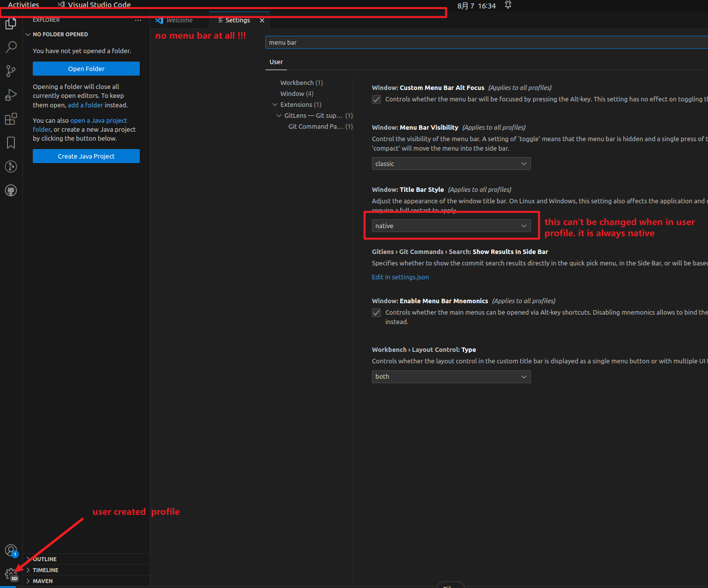
Task: Check Window: Custom Menu Bar Alt Focus
Action: pyautogui.click(x=376, y=99)
